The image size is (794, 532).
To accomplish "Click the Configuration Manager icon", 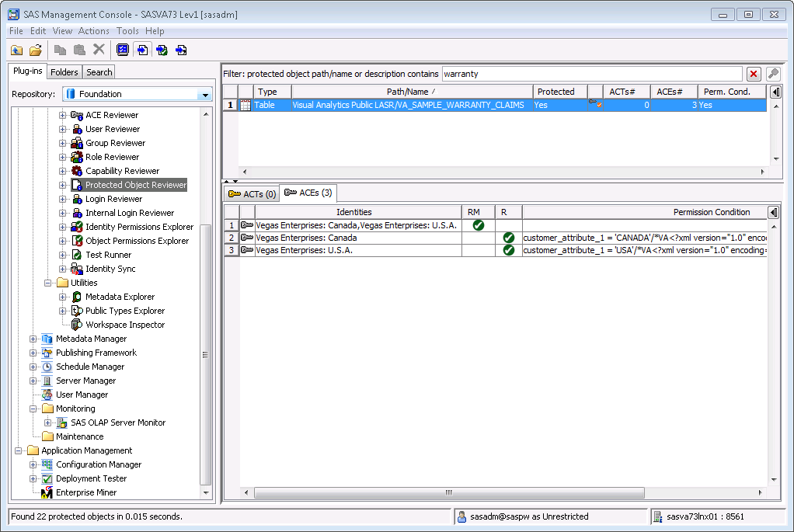I will click(47, 464).
